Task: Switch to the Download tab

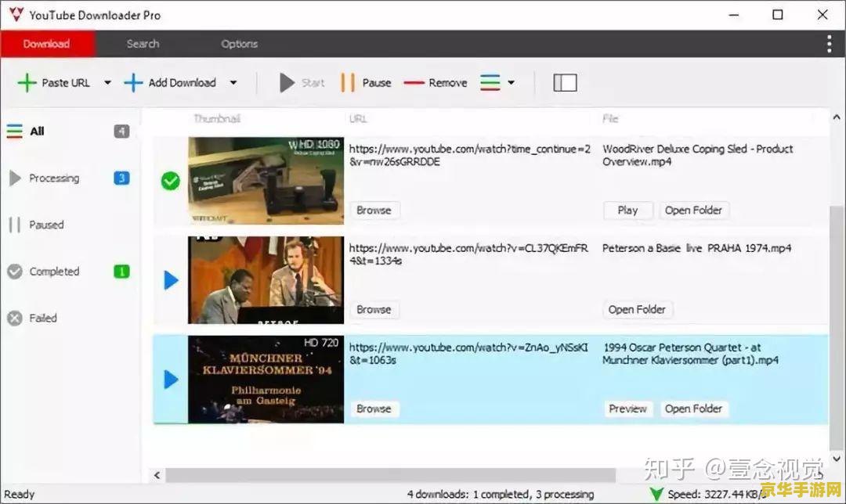Action: 47,44
